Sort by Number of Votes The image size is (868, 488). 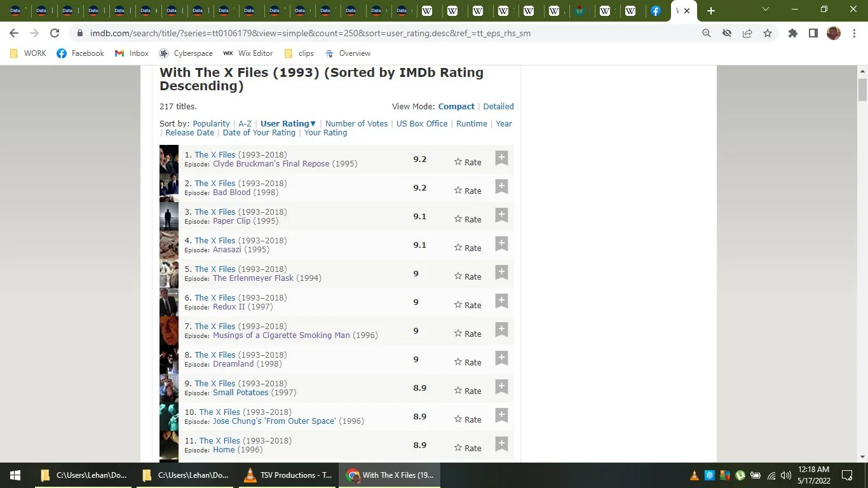tap(356, 124)
